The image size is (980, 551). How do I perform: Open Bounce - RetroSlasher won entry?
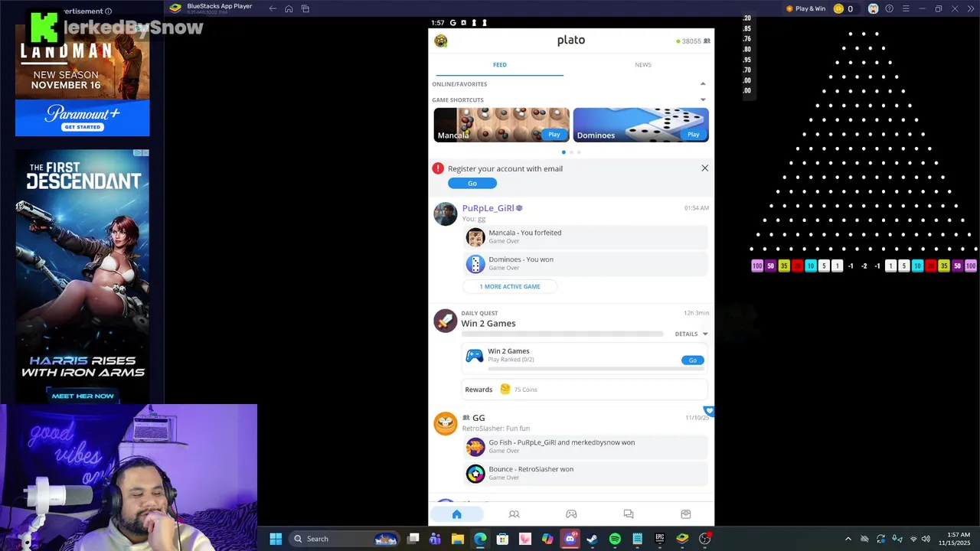click(586, 473)
